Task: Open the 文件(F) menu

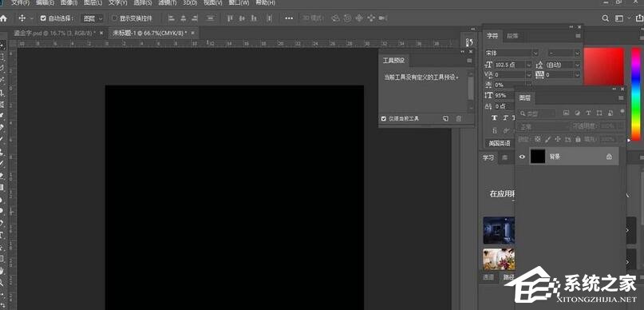Action: (21, 2)
